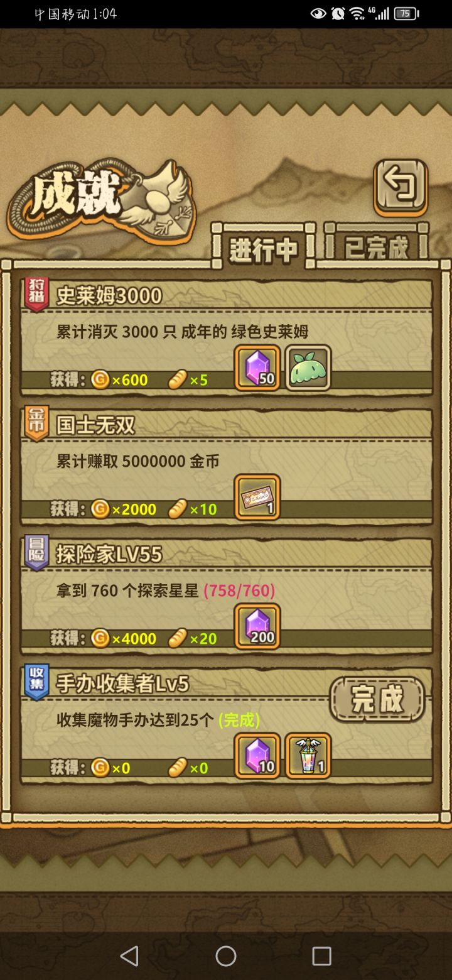Tap the winged lantern reward icon
The image size is (452, 980).
pyautogui.click(x=308, y=756)
